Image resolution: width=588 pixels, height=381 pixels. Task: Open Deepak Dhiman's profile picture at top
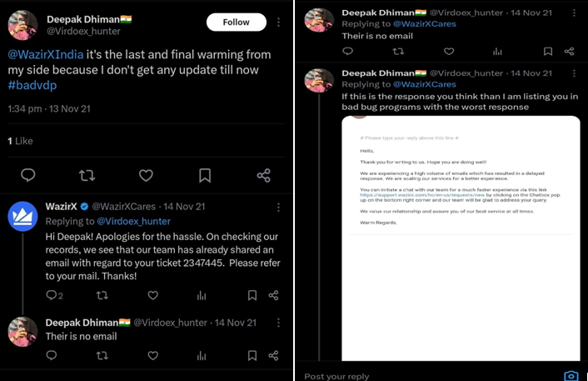[x=22, y=25]
